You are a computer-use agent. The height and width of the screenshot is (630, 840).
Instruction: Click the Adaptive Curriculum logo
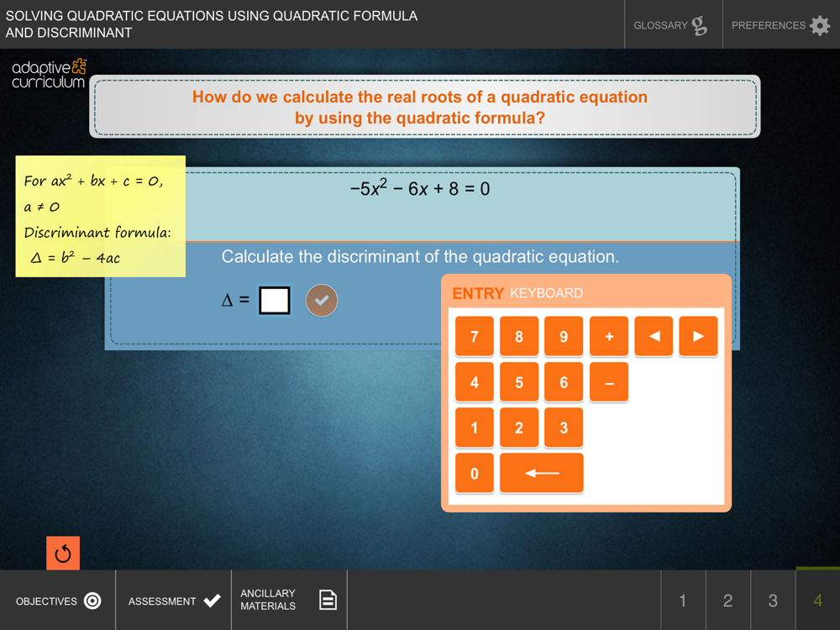click(49, 73)
